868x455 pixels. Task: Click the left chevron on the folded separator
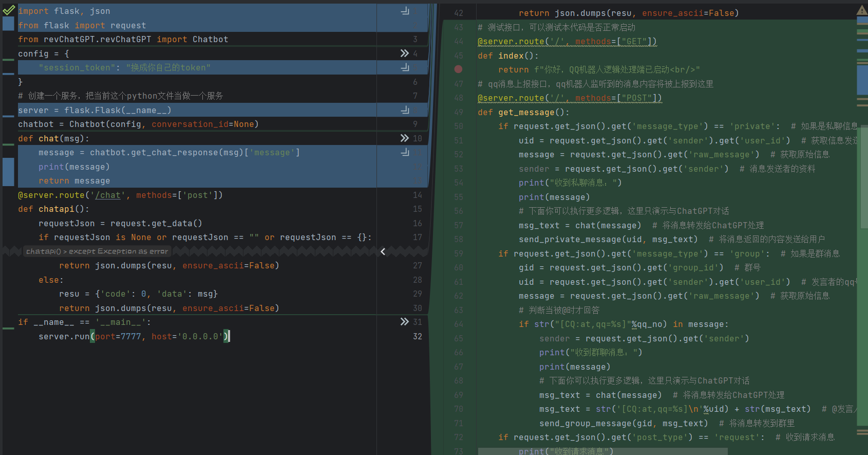(x=383, y=251)
